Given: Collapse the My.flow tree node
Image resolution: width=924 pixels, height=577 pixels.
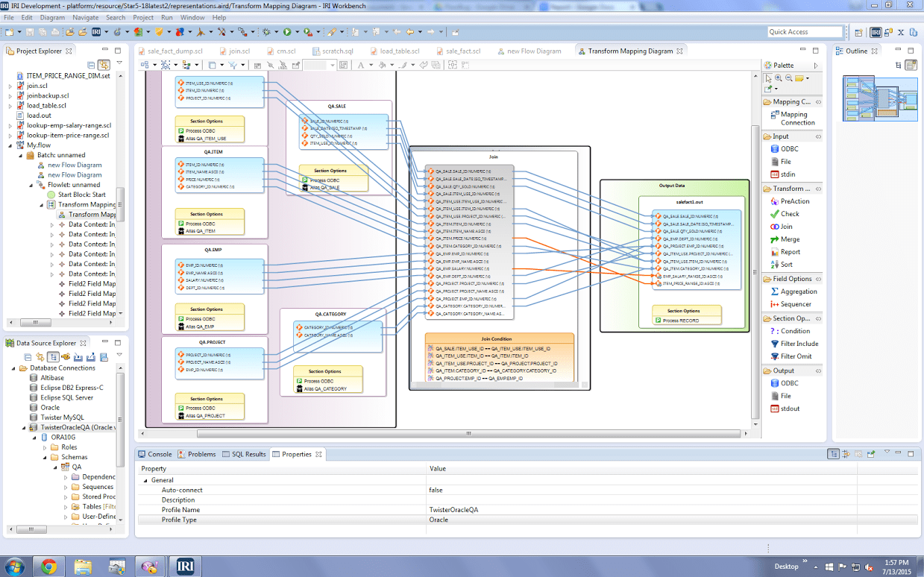Looking at the screenshot, I should (x=10, y=145).
